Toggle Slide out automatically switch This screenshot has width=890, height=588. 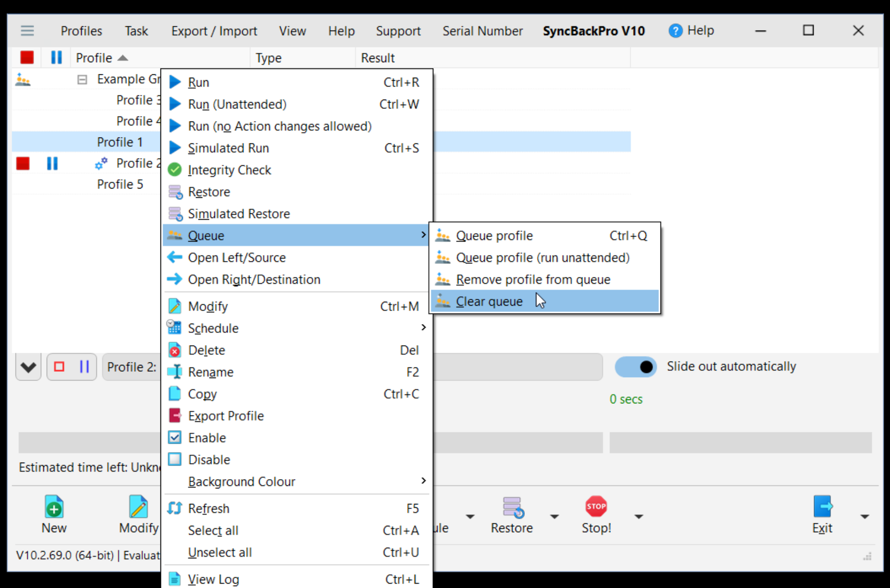636,367
